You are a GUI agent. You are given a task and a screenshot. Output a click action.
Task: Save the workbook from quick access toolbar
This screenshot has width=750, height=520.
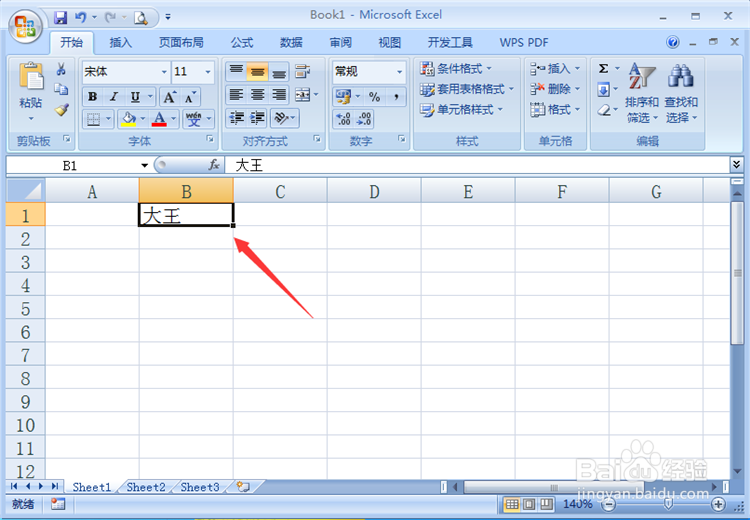(60, 18)
